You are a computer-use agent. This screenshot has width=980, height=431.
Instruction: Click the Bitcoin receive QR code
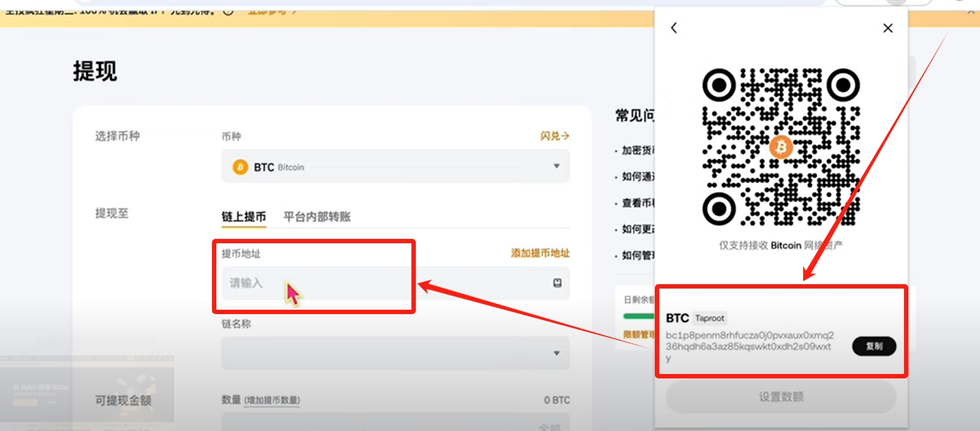(780, 147)
